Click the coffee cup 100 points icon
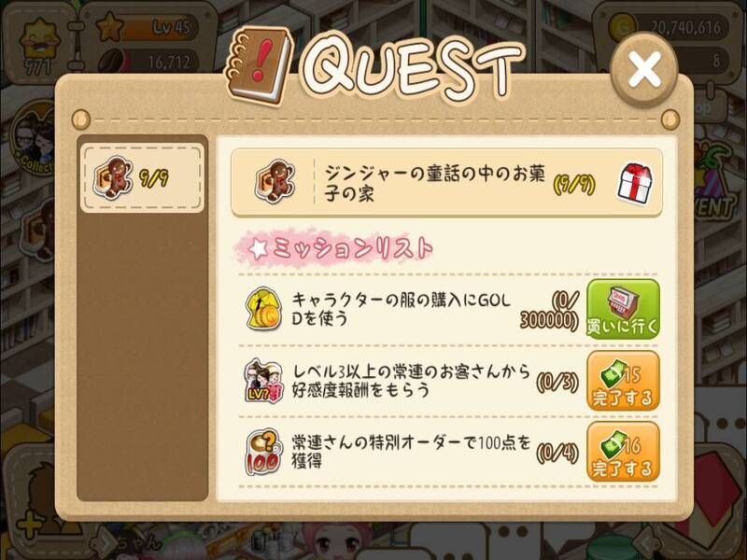 tap(263, 452)
